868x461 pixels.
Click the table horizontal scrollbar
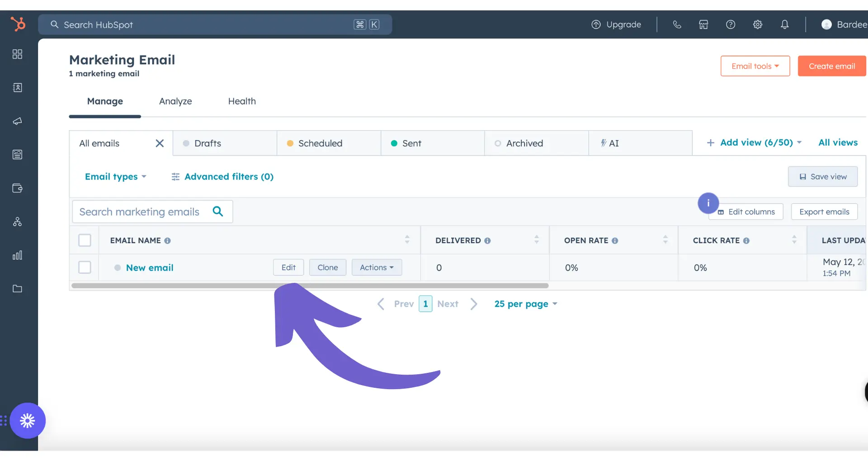[310, 286]
